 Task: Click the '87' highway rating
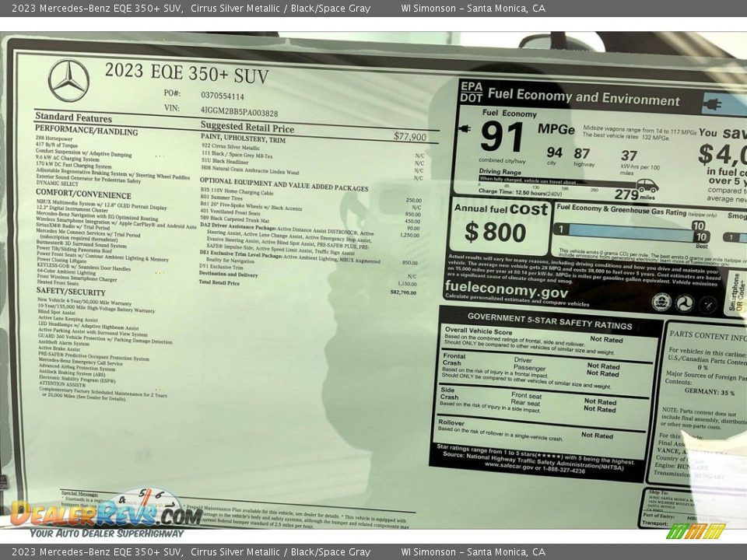coord(582,153)
